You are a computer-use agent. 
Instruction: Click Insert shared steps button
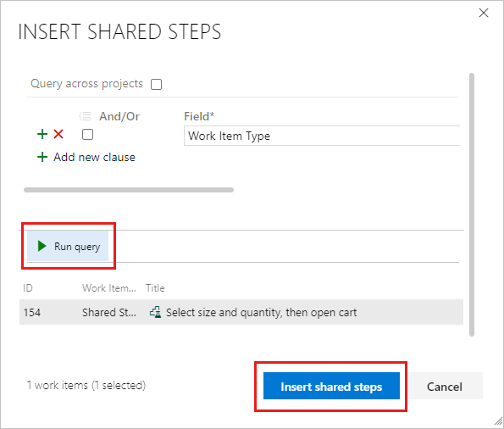point(331,386)
